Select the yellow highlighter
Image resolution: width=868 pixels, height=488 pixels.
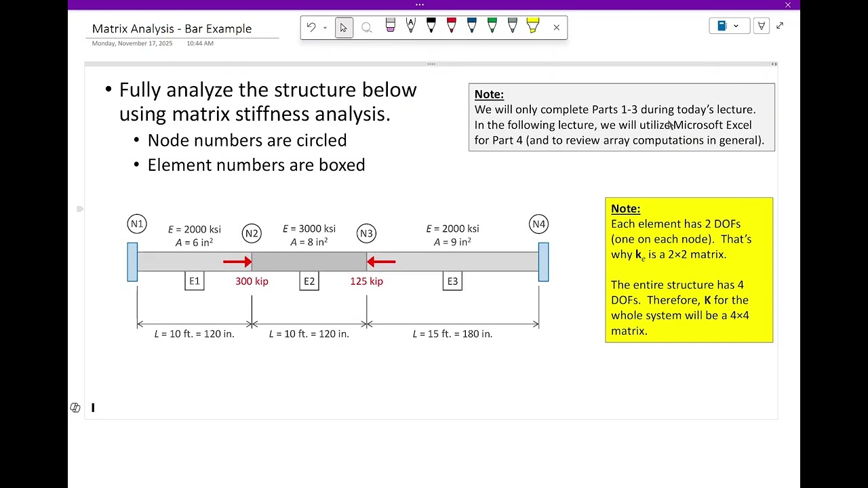pos(532,26)
